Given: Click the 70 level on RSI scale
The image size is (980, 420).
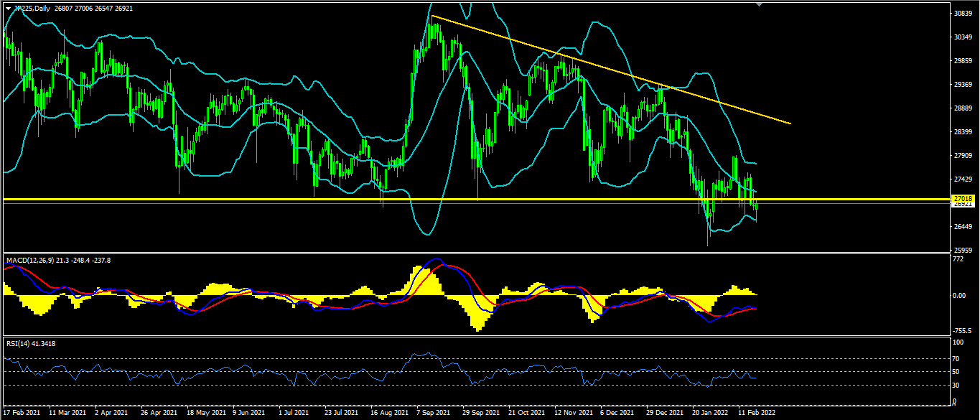Looking at the screenshot, I should pos(956,358).
